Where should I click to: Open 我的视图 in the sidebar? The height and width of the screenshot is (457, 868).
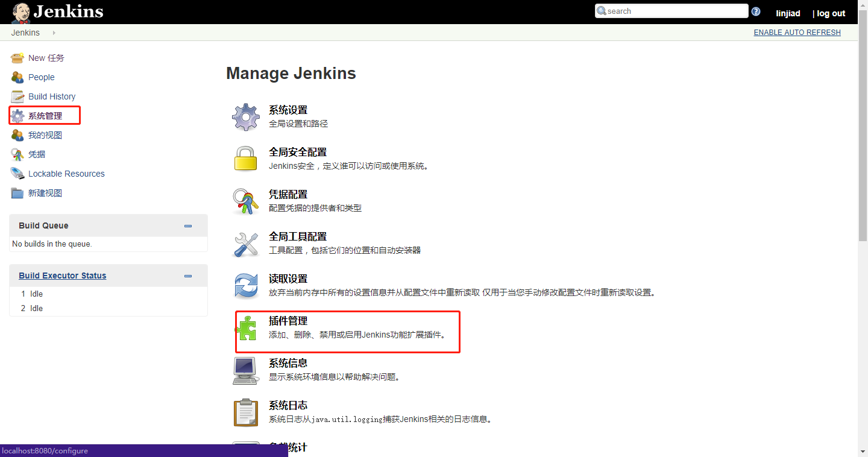(45, 135)
